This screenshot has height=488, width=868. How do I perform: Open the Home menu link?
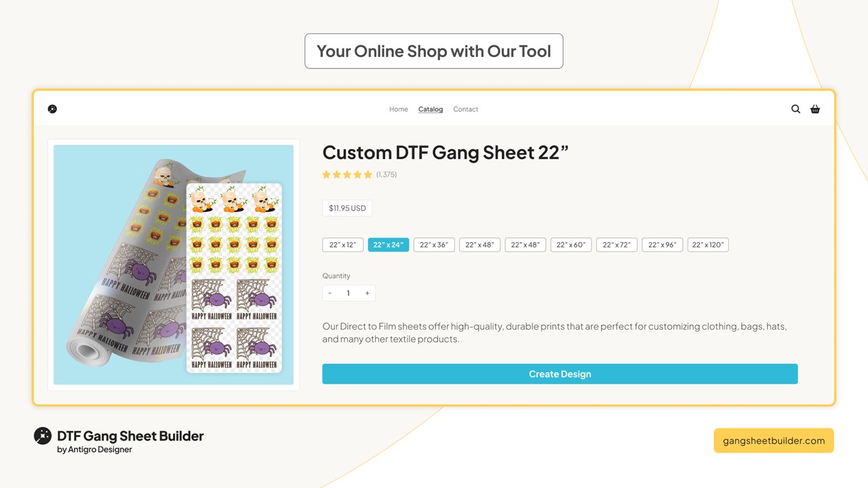click(x=399, y=109)
